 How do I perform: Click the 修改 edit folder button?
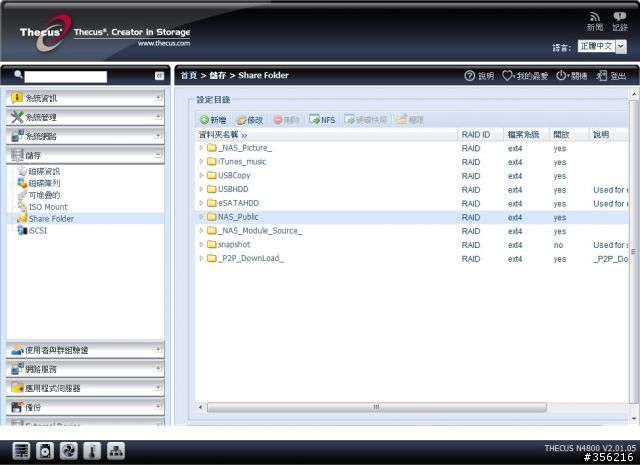click(x=250, y=120)
